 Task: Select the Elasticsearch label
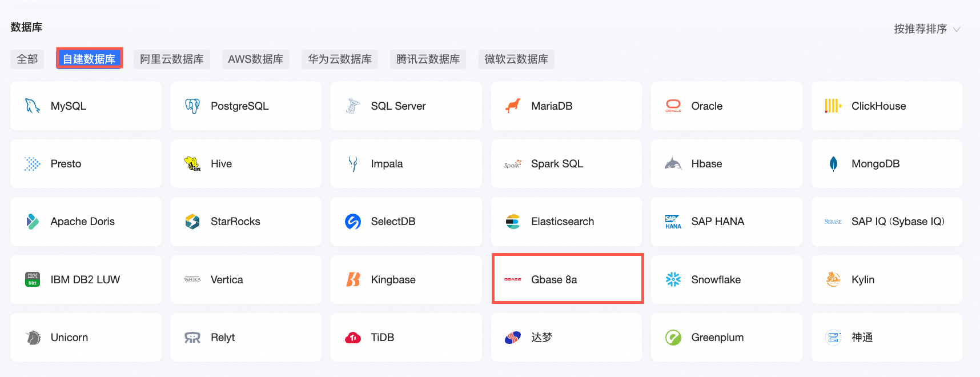tap(563, 222)
